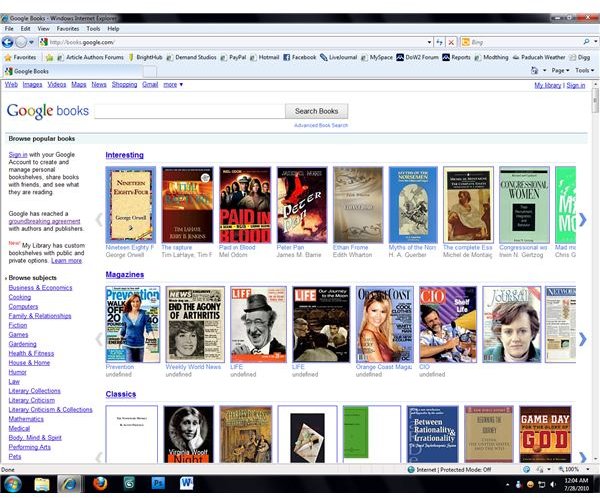Image resolution: width=600 pixels, height=498 pixels.
Task: Click the Internet zone globe in status bar
Action: pyautogui.click(x=411, y=469)
